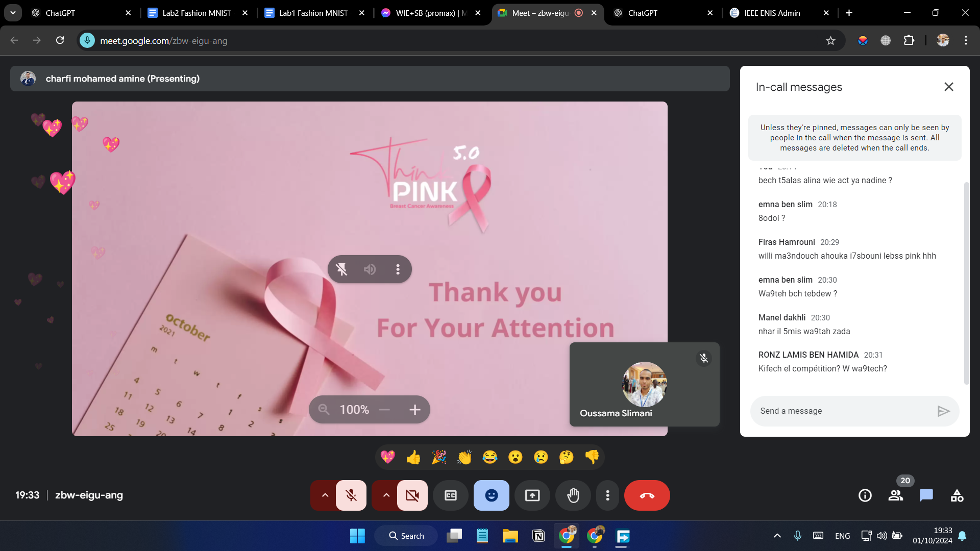This screenshot has height=551, width=980.
Task: Send the sparkling heart reaction
Action: tap(388, 457)
